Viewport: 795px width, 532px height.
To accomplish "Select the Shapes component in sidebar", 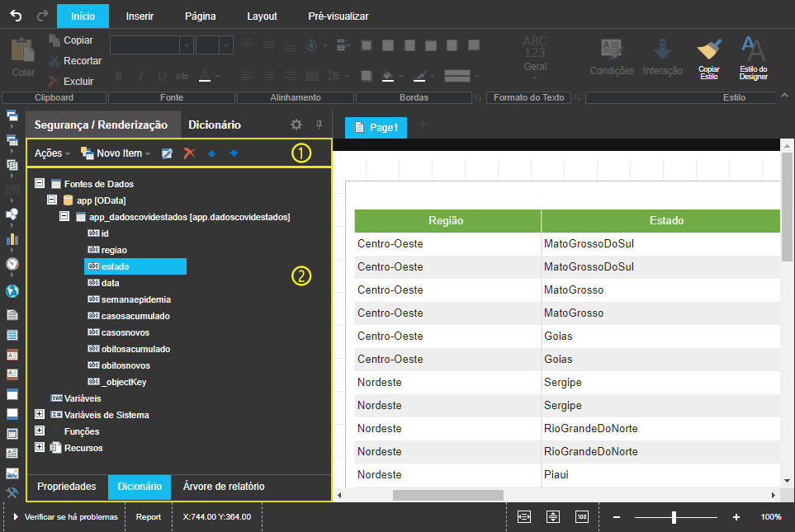I will point(12,214).
